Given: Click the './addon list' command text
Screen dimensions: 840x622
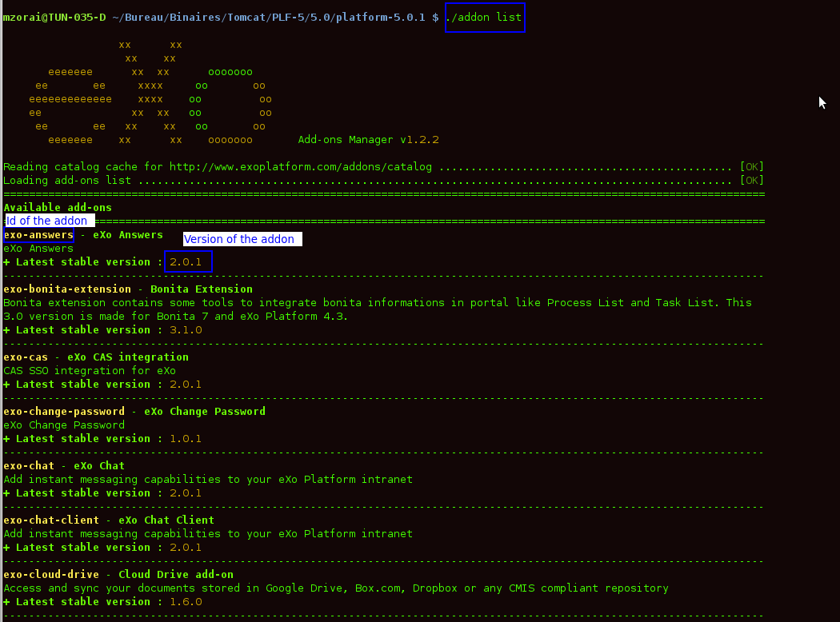Looking at the screenshot, I should 484,17.
